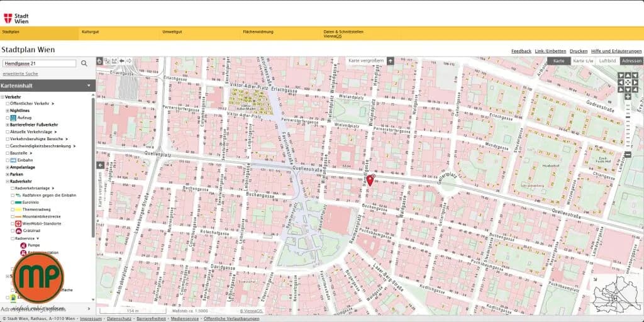Expand the Nightlines tree node
This screenshot has height=322, width=644.
click(8, 111)
